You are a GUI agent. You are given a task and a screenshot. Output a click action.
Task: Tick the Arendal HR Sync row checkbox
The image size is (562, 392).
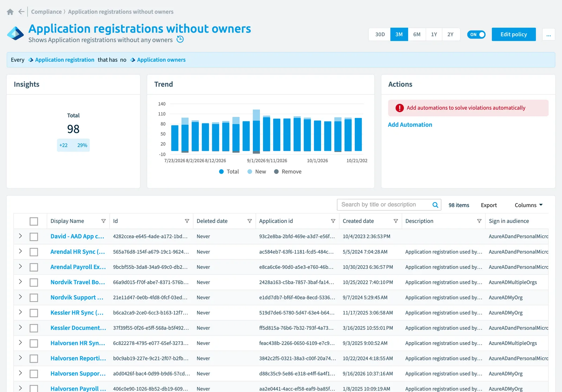[34, 252]
